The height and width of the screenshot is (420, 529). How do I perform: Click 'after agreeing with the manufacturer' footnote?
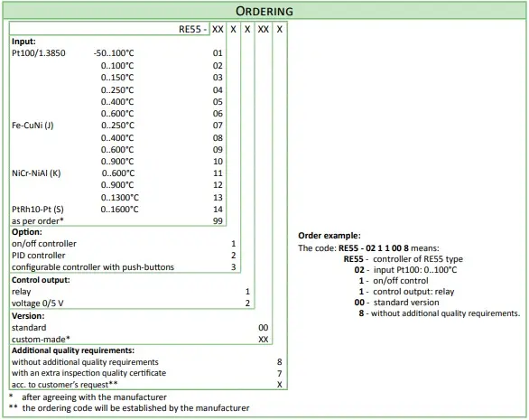point(94,397)
